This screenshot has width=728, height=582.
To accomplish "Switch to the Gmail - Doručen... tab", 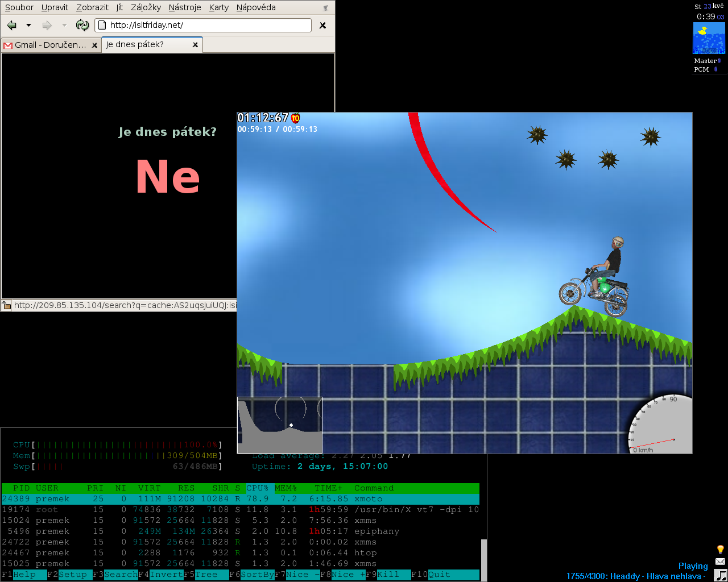I will [x=51, y=45].
